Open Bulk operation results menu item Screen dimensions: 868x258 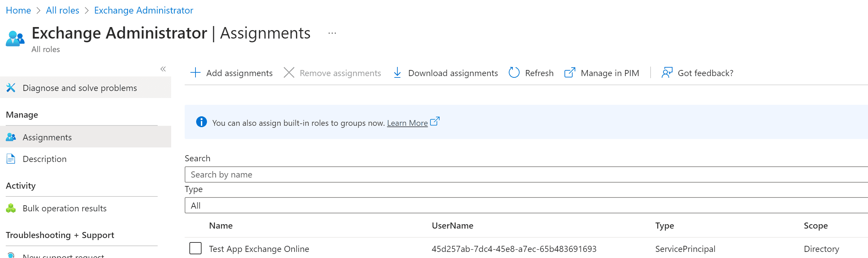coord(64,208)
